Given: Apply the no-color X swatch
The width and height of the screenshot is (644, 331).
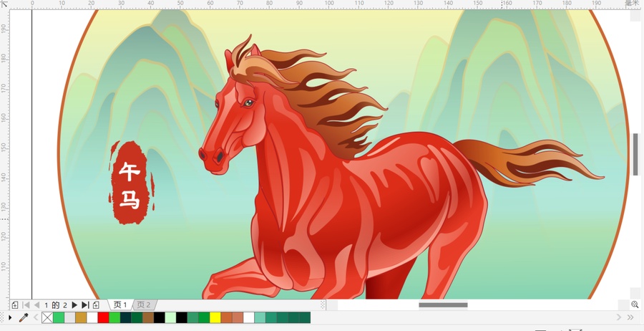Looking at the screenshot, I should coord(47,317).
